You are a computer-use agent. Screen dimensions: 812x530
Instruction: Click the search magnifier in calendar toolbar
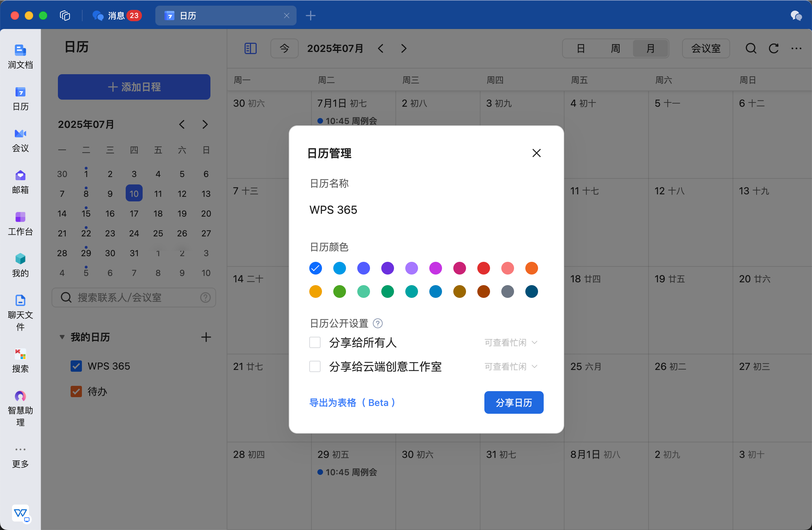click(751, 48)
